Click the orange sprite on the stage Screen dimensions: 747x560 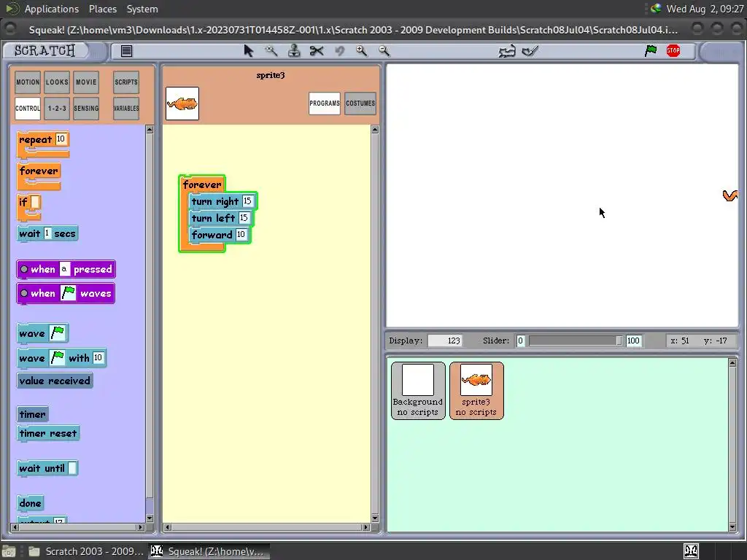coord(730,195)
